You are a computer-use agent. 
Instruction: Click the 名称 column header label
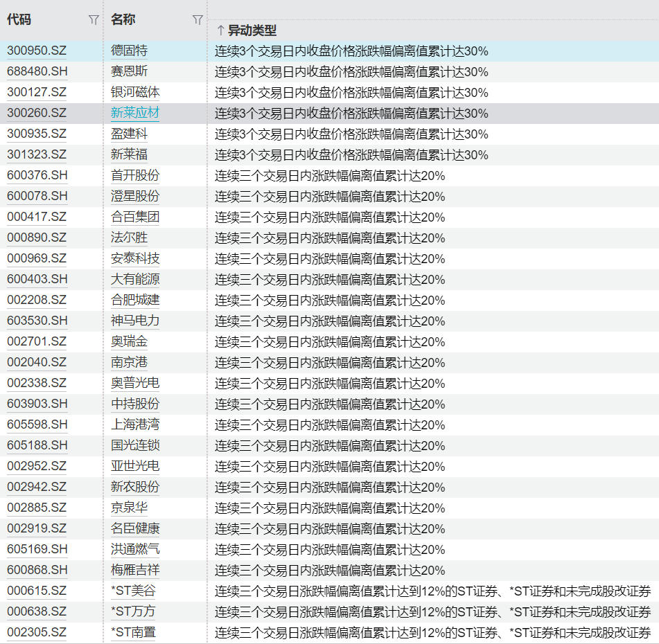point(123,20)
